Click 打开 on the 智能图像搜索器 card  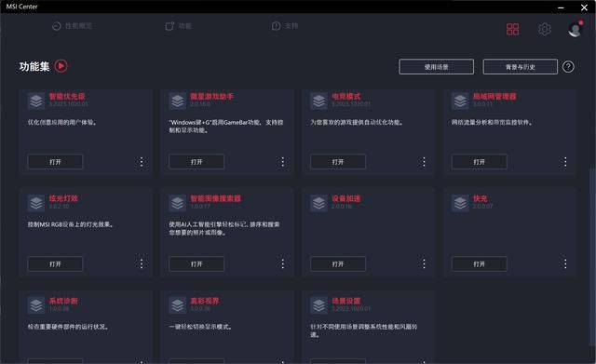pyautogui.click(x=196, y=263)
